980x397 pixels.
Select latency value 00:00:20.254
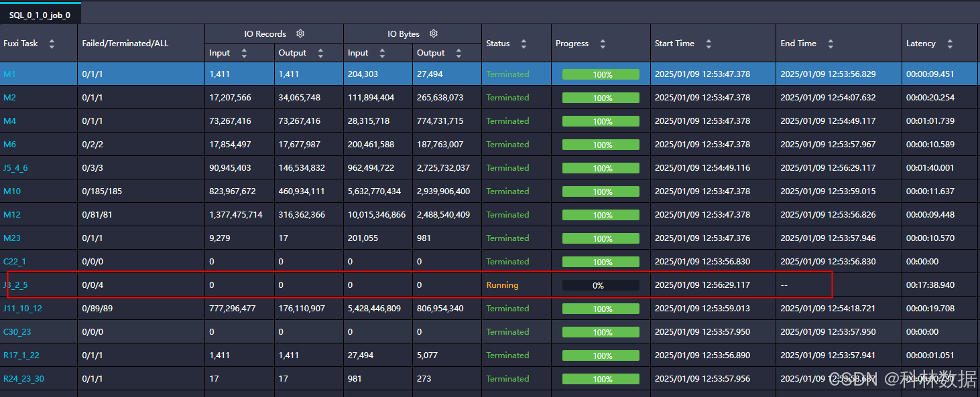[x=930, y=98]
